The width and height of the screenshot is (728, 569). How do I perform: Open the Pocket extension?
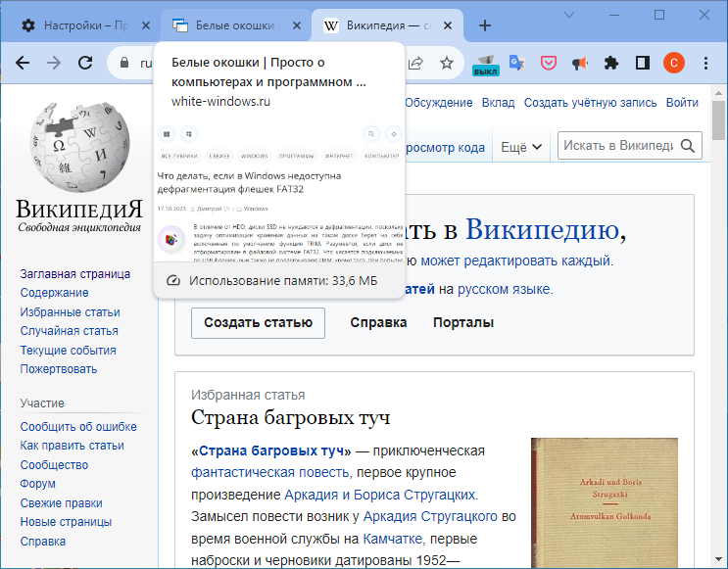pos(549,63)
